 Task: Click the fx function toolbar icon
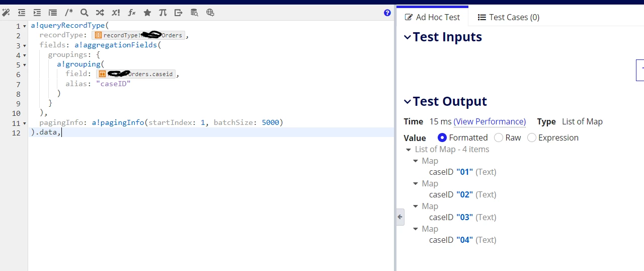point(132,13)
